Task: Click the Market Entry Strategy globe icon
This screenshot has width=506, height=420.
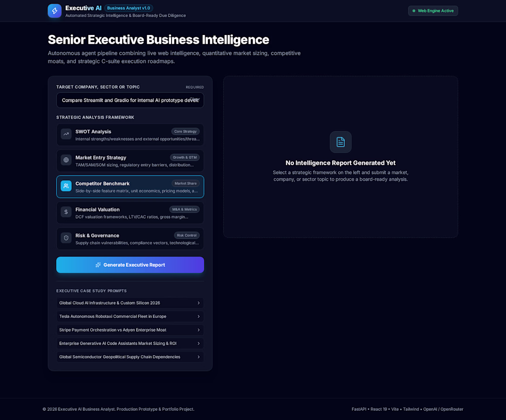Action: point(66,160)
